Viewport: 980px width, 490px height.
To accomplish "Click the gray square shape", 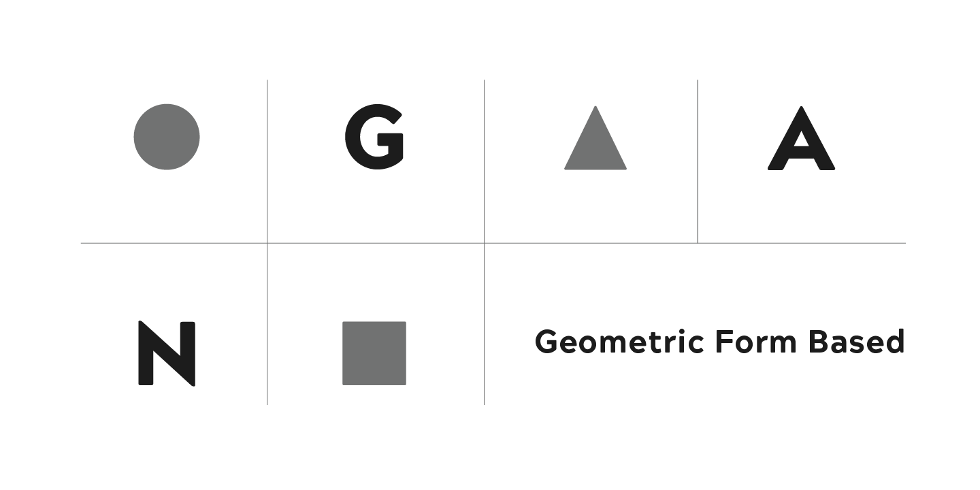I will (x=374, y=353).
